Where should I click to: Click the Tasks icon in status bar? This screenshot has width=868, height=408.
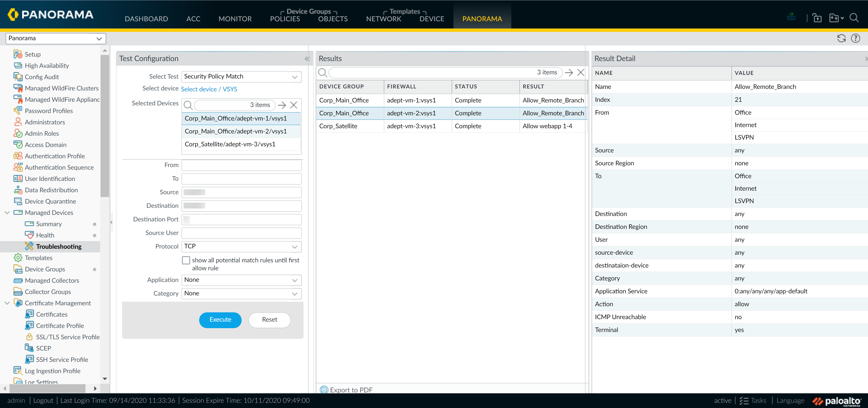point(744,401)
